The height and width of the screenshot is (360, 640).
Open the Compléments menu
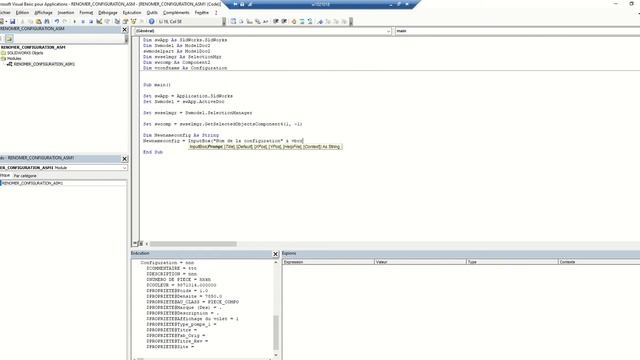coord(176,13)
